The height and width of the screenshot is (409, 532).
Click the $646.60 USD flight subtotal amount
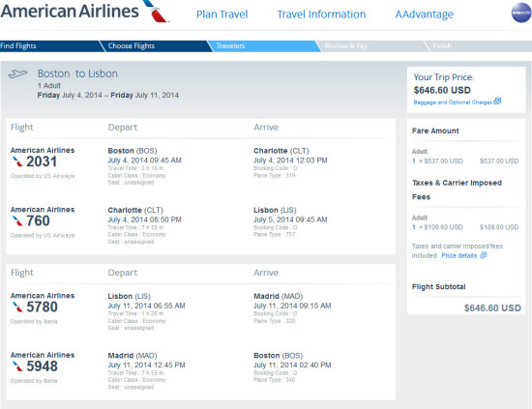[492, 307]
